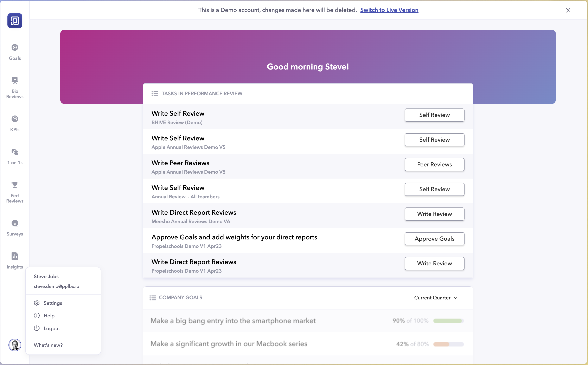Click the Surveys sidebar label
588x365 pixels.
15,234
